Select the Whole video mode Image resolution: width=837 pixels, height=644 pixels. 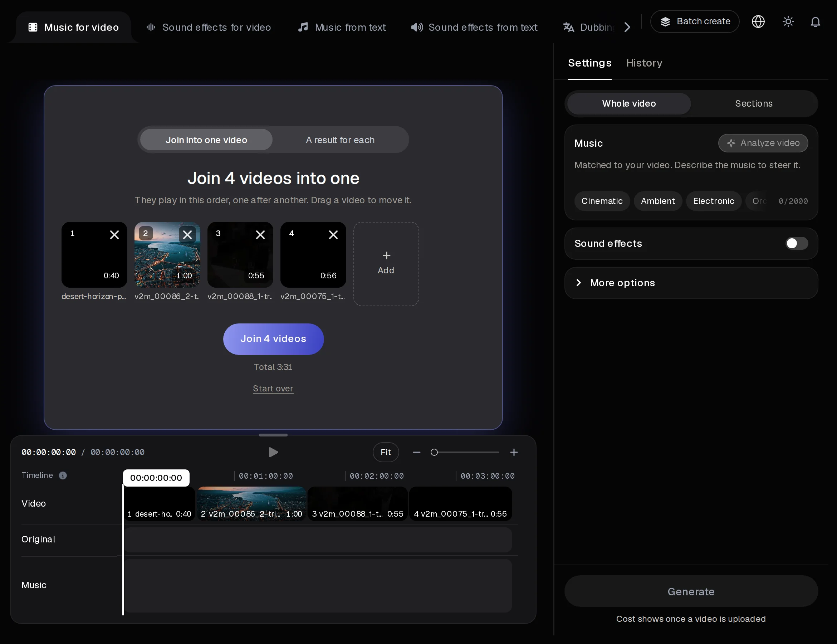click(629, 103)
